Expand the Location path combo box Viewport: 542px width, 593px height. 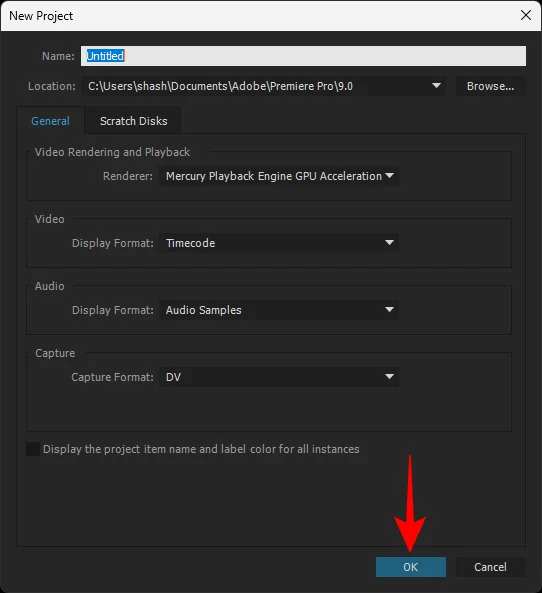tap(264, 86)
